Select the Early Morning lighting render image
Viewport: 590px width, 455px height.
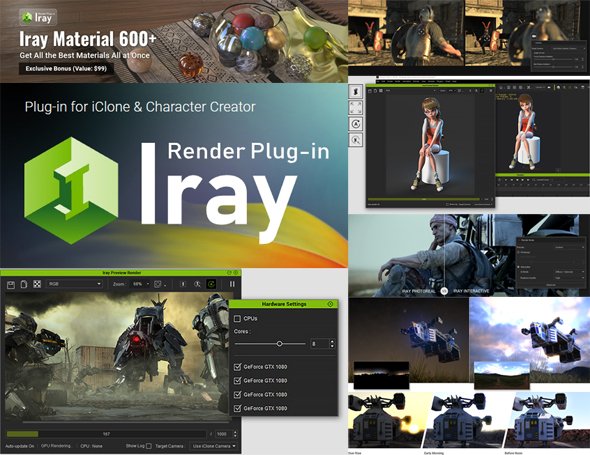tap(467, 420)
